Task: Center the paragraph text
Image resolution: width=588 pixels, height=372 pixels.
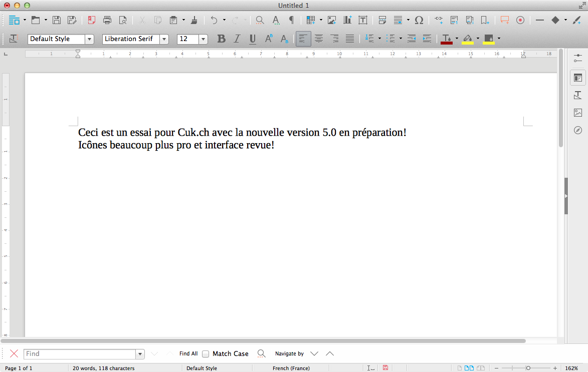Action: (319, 39)
